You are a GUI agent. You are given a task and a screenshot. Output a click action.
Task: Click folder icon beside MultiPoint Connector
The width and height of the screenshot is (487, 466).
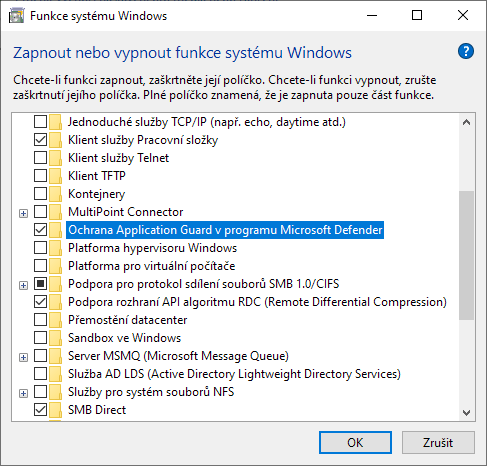pos(55,212)
